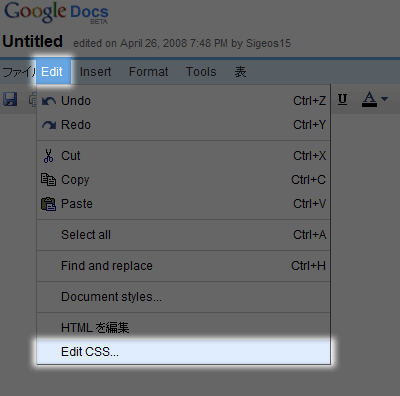Open the text color dropdown arrow
Image resolution: width=400 pixels, height=396 pixels.
[384, 99]
